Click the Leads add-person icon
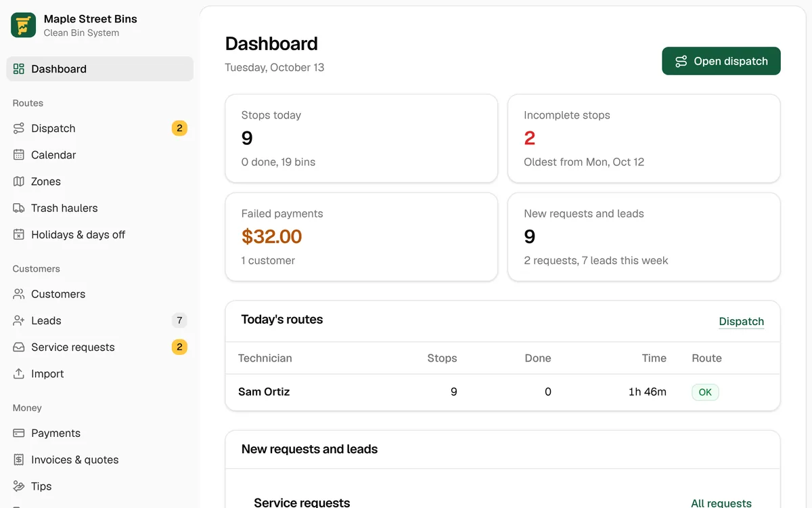 19,320
